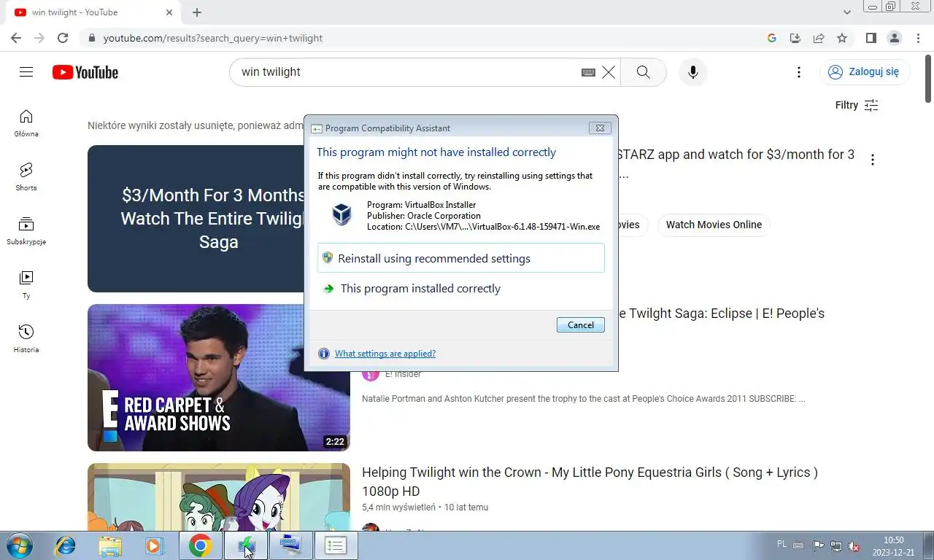The width and height of the screenshot is (934, 560).
Task: Open Główna in sidebar
Action: tap(26, 123)
